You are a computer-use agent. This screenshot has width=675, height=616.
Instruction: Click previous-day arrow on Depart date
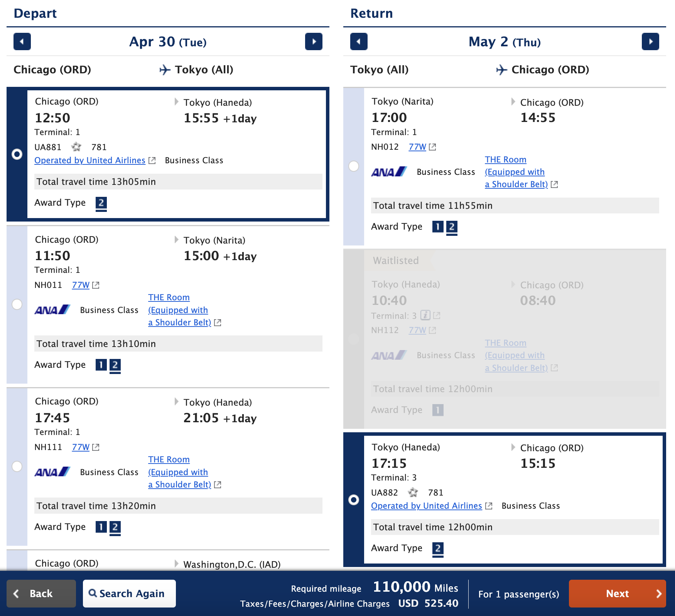[22, 42]
